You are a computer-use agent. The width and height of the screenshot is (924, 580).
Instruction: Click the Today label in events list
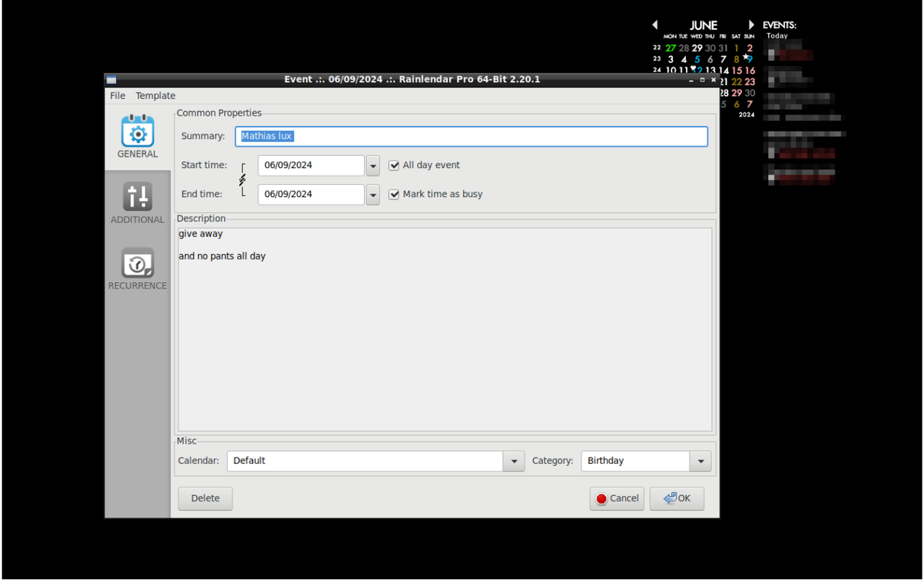[x=777, y=36]
